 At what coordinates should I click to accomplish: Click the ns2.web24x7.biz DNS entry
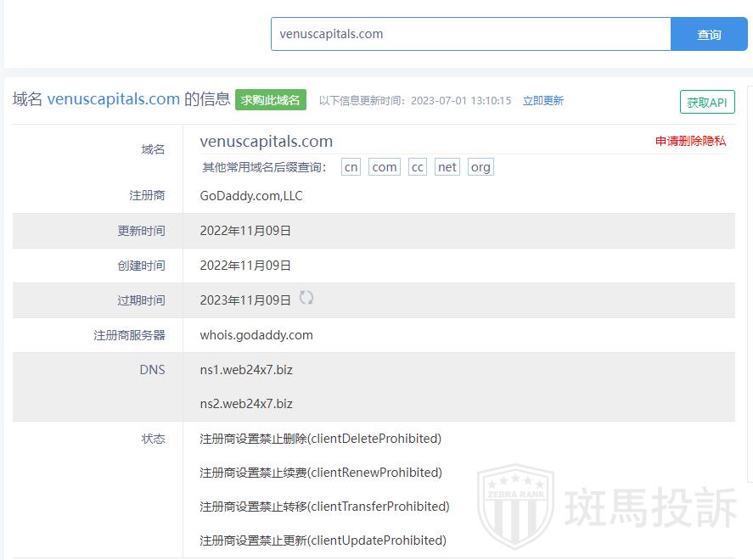[246, 404]
